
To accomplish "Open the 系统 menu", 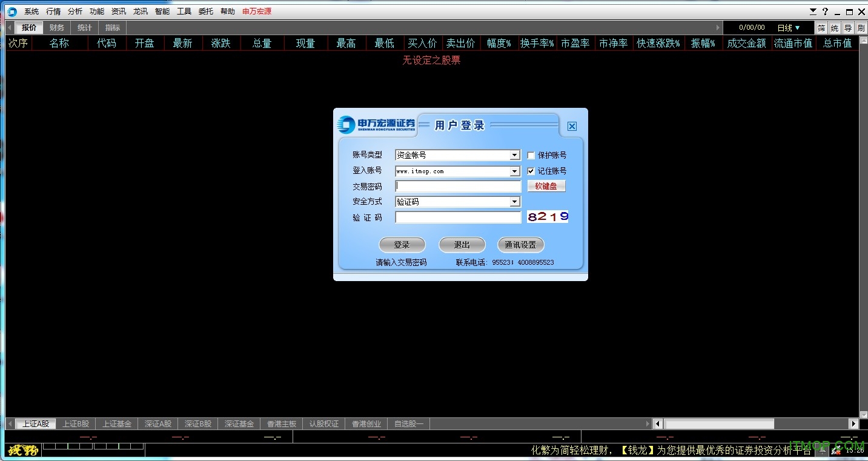I will (x=31, y=12).
